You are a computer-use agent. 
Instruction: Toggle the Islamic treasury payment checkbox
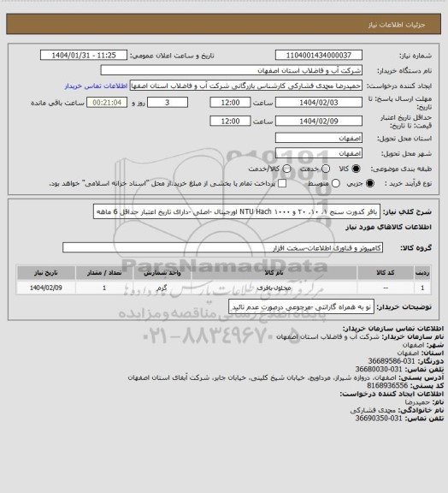click(x=282, y=183)
